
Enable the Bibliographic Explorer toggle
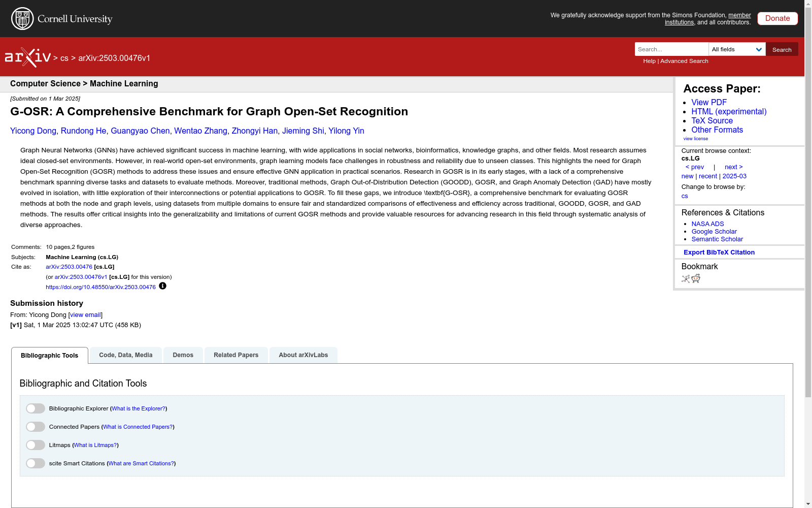35,408
